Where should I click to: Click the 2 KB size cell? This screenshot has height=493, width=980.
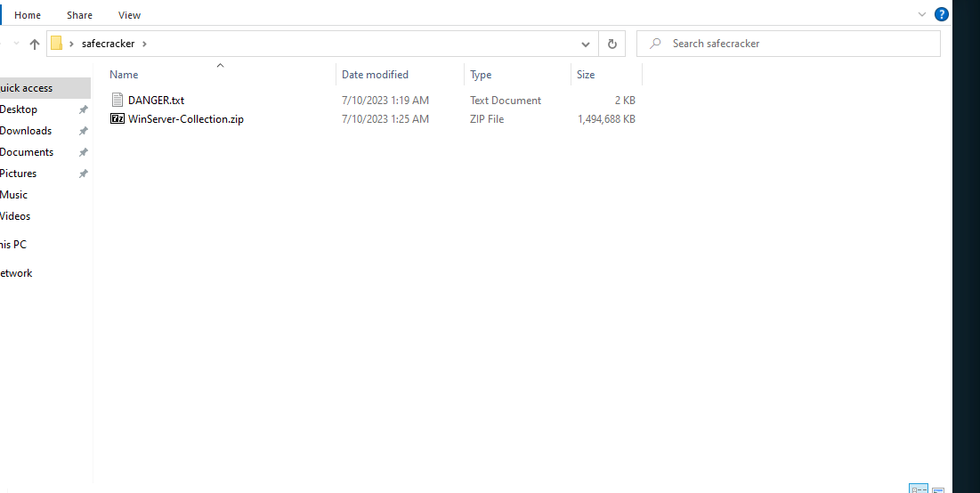click(625, 100)
